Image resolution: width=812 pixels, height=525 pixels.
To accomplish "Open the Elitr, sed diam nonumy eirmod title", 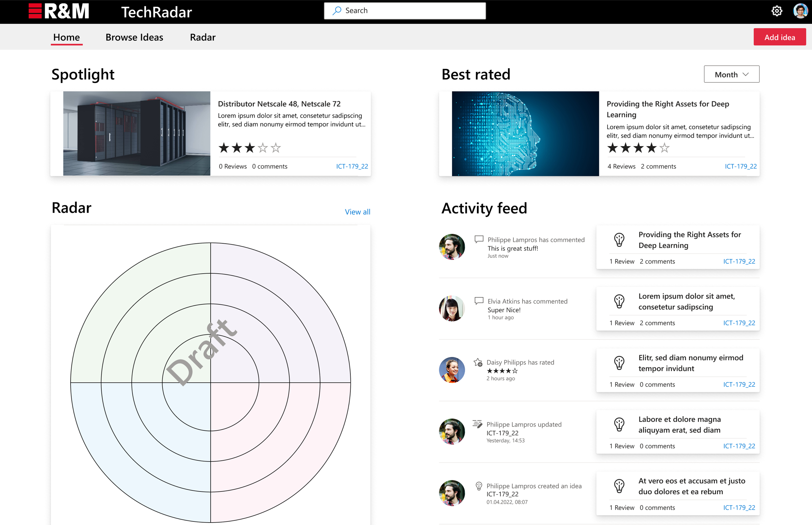I will [x=691, y=363].
